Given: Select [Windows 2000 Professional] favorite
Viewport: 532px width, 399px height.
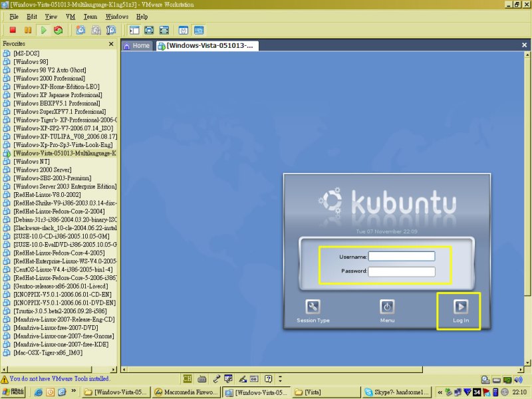Looking at the screenshot, I should pyautogui.click(x=49, y=78).
